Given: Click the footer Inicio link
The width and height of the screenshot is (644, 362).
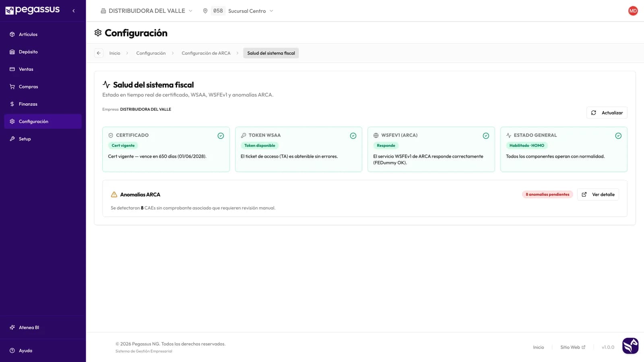Looking at the screenshot, I should pyautogui.click(x=539, y=347).
